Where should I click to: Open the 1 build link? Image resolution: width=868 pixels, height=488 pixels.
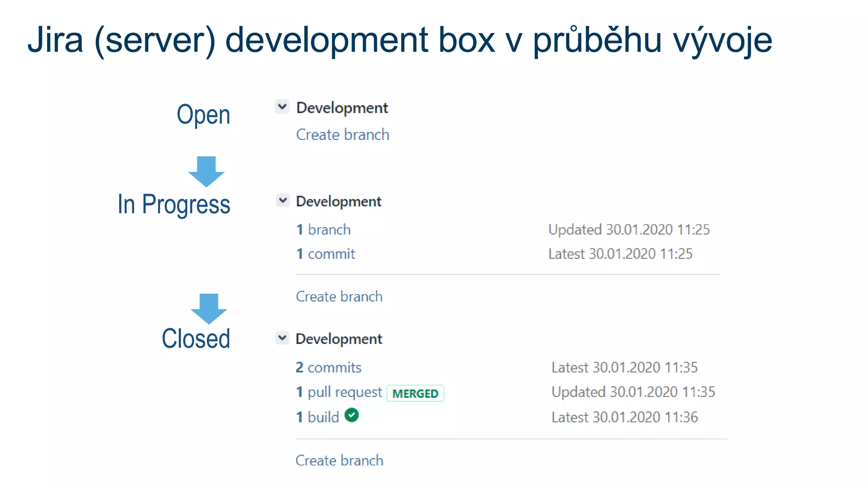(317, 417)
